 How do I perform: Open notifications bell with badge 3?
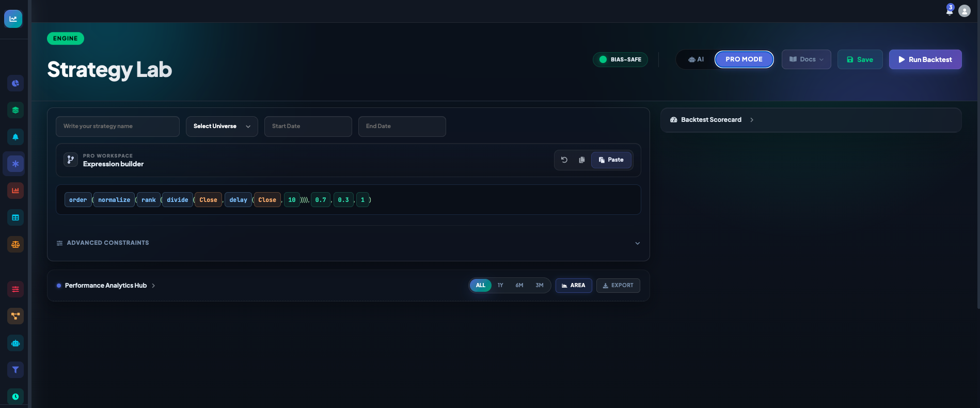950,10
